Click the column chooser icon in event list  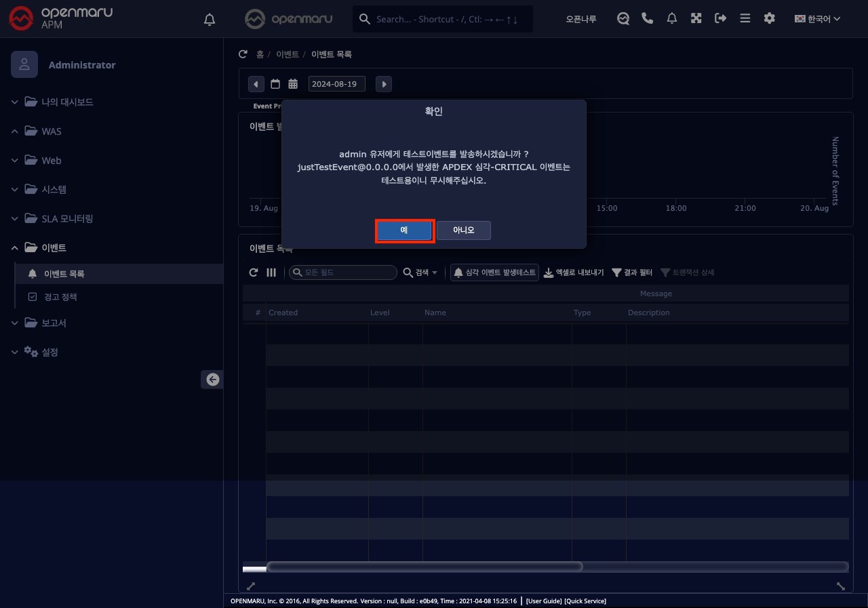[x=271, y=272]
